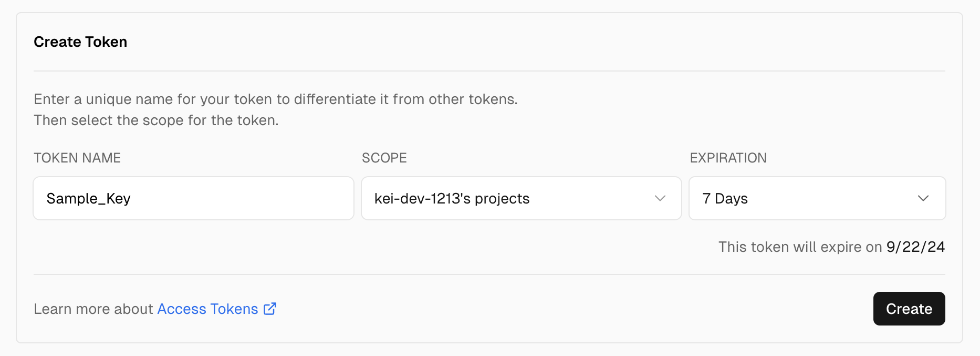Click the SCOPE field label
This screenshot has width=980, height=356.
coord(384,158)
